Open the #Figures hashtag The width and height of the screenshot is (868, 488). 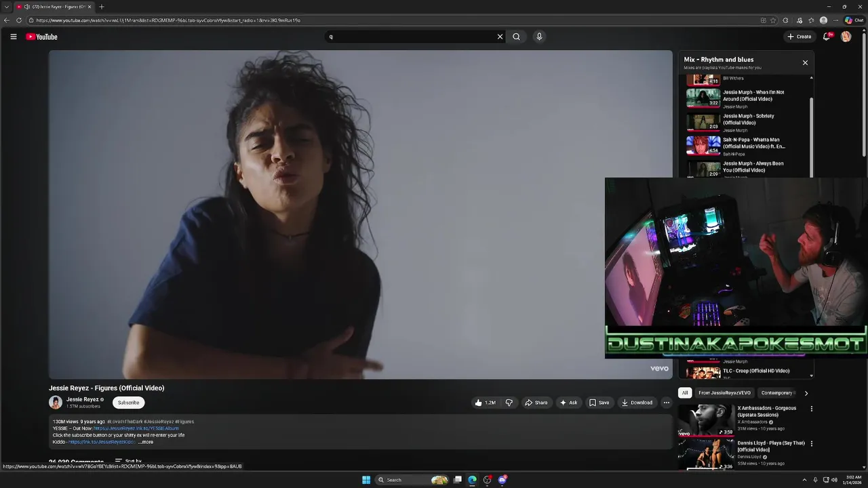click(x=184, y=422)
